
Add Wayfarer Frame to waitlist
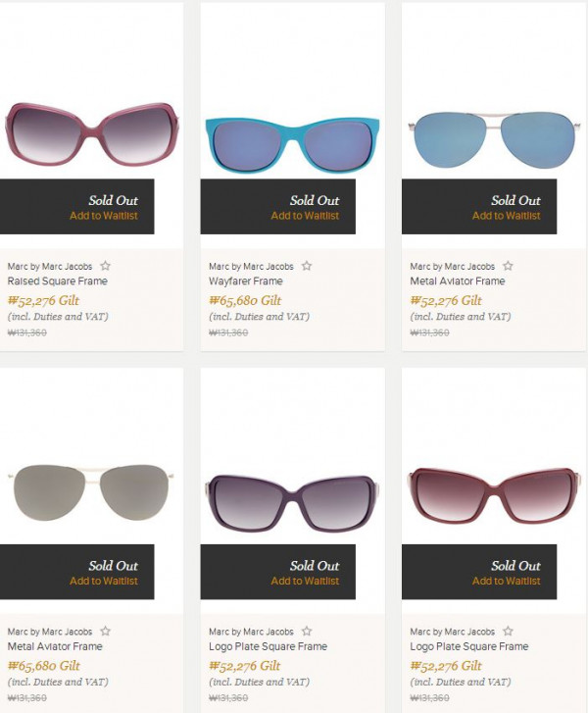pos(305,216)
